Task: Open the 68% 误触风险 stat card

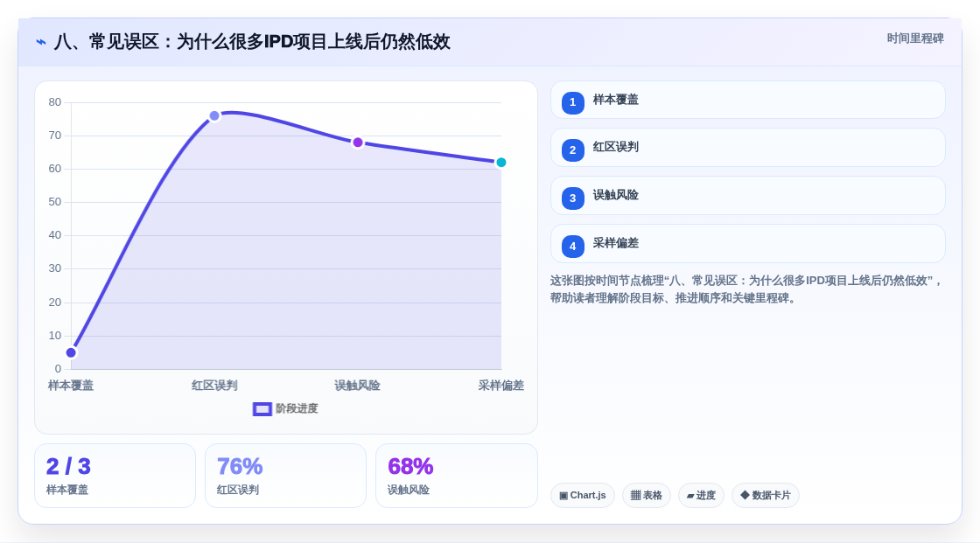Action: point(456,476)
